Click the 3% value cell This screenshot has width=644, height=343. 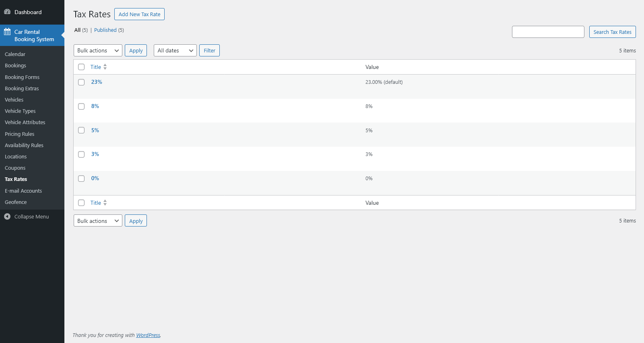point(369,154)
